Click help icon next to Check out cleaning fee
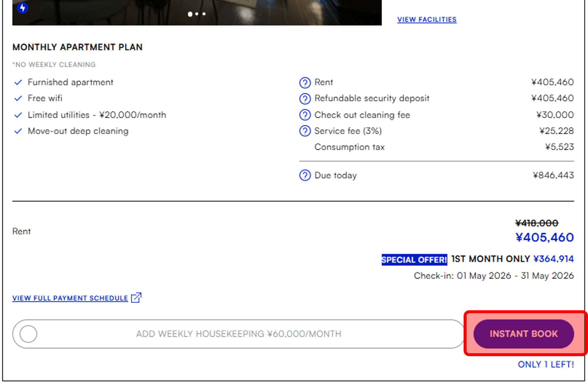This screenshot has height=382, width=588. 305,115
